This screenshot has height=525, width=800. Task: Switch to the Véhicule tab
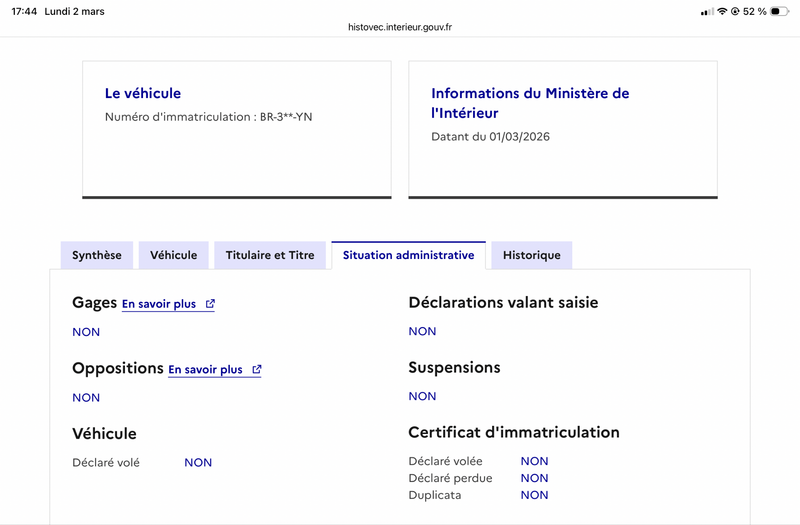pyautogui.click(x=173, y=255)
